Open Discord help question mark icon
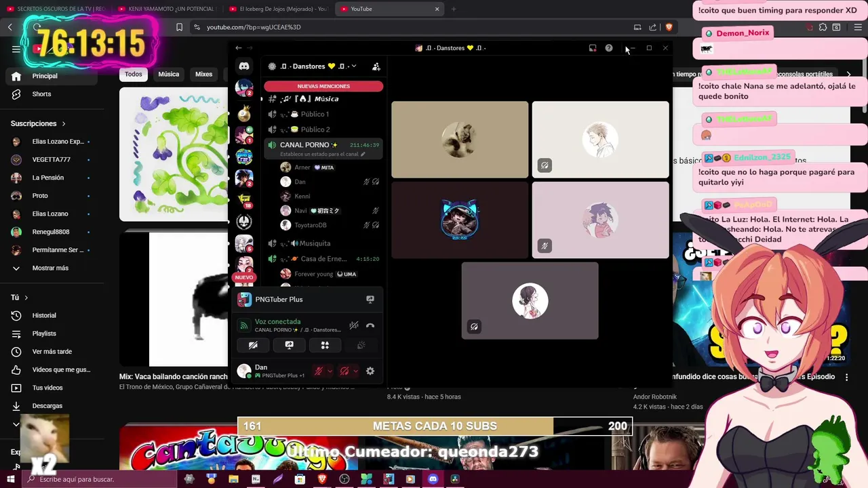Screen dimensions: 868x488 click(x=609, y=48)
